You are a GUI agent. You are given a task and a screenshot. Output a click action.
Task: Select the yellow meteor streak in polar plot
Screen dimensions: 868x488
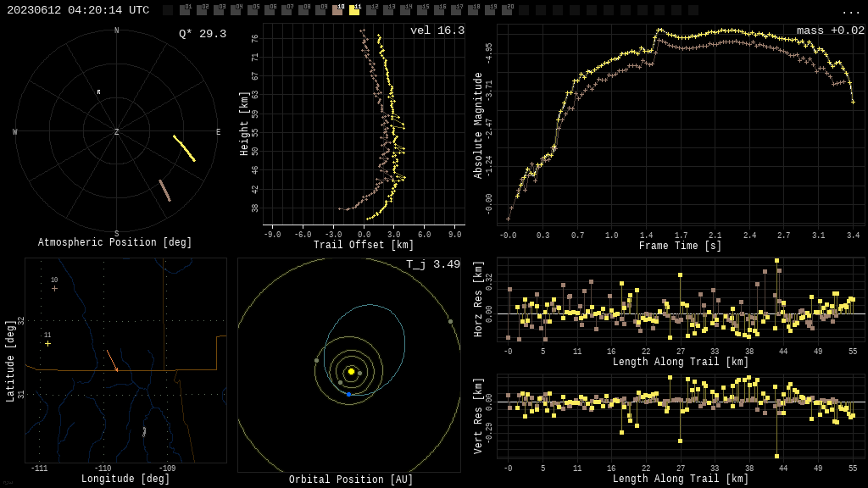pyautogui.click(x=184, y=148)
